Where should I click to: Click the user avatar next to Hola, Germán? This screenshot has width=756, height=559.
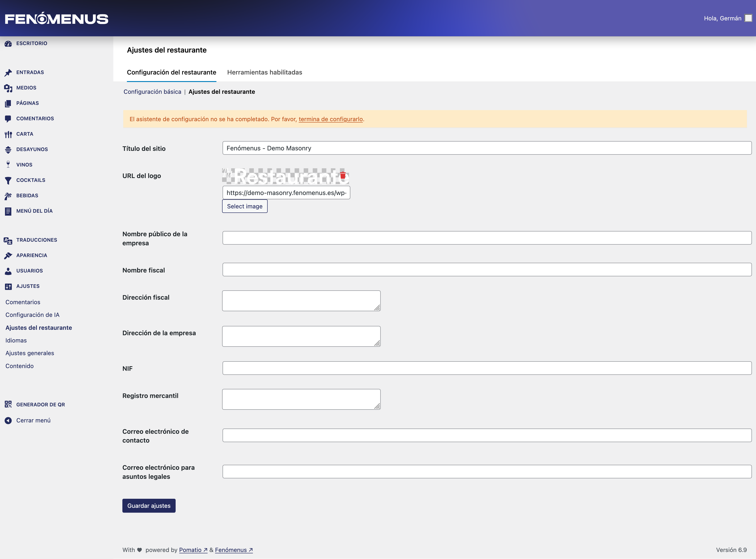(748, 18)
